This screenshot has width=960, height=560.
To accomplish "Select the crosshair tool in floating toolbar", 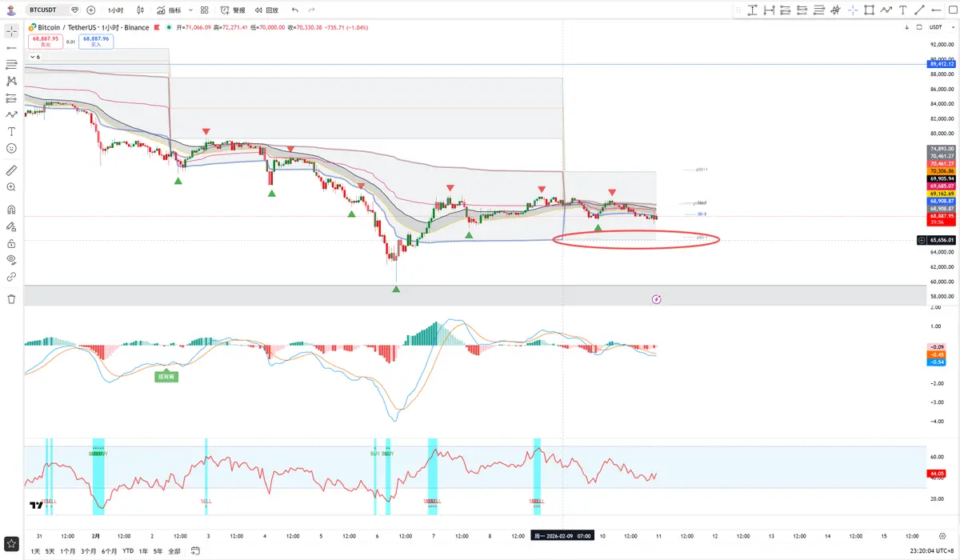I will point(853,10).
